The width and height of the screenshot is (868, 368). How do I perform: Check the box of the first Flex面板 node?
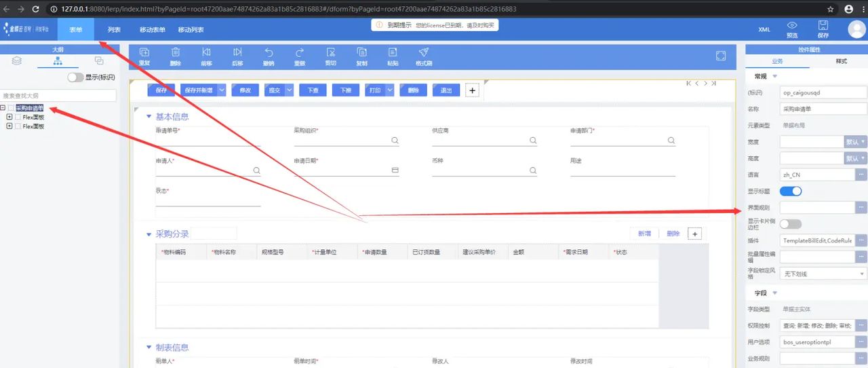[18, 117]
